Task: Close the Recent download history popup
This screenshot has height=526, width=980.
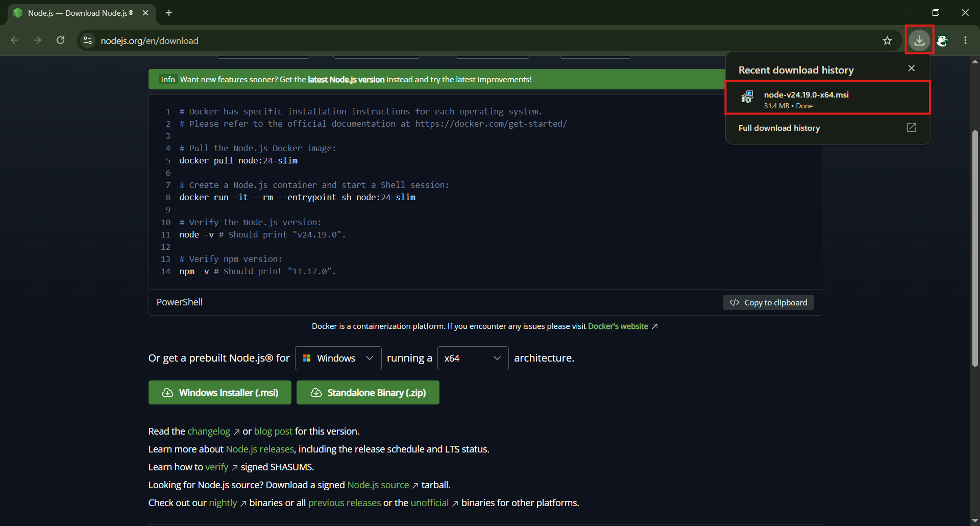Action: click(x=911, y=68)
